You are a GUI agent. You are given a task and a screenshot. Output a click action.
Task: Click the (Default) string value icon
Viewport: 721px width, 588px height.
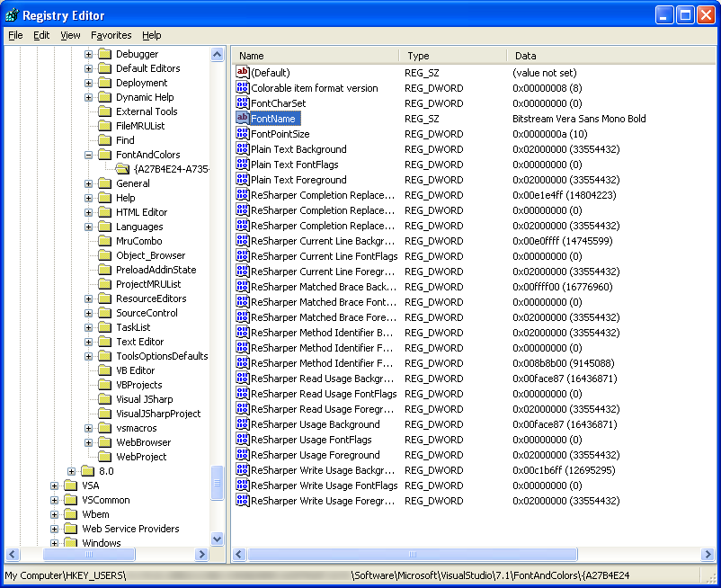242,73
